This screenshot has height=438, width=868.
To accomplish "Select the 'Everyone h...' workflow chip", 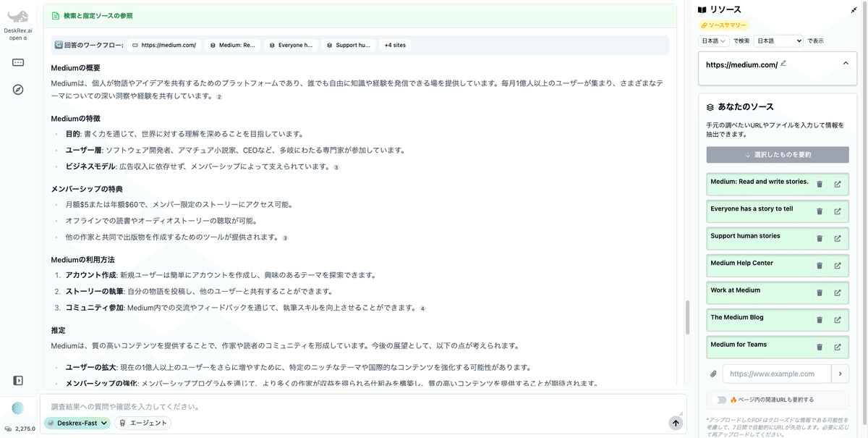I will pyautogui.click(x=291, y=45).
